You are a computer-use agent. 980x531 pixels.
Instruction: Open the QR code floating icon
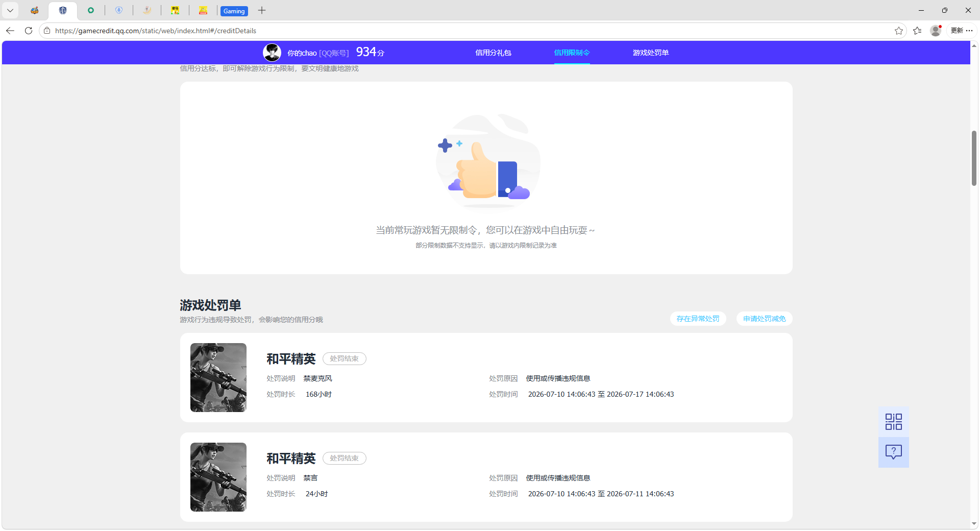(x=893, y=422)
